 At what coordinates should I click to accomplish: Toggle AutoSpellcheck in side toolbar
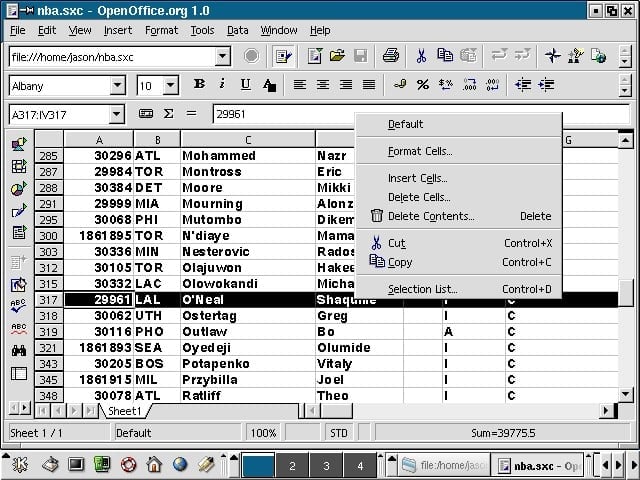pyautogui.click(x=18, y=329)
